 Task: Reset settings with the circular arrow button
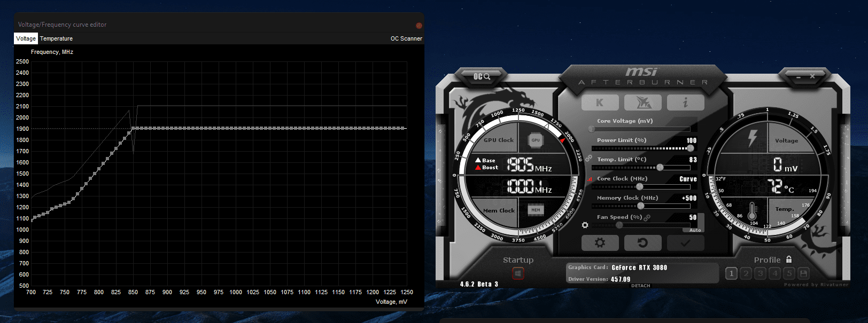click(x=643, y=243)
